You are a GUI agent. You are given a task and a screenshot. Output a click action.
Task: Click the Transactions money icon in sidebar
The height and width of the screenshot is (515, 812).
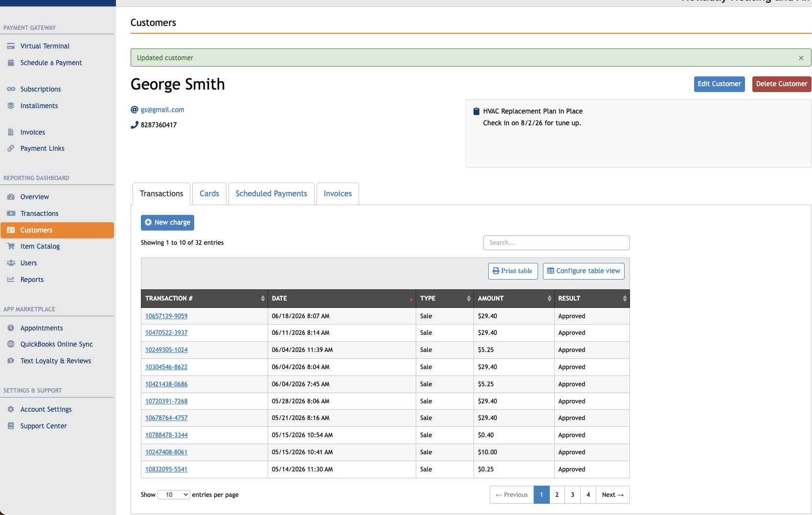11,213
